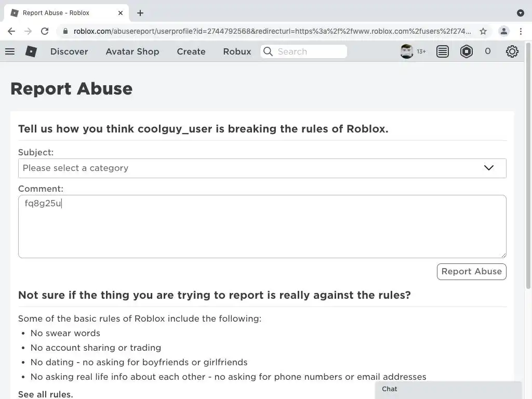Open the tab search dropdown arrow
The height and width of the screenshot is (399, 532).
(521, 13)
